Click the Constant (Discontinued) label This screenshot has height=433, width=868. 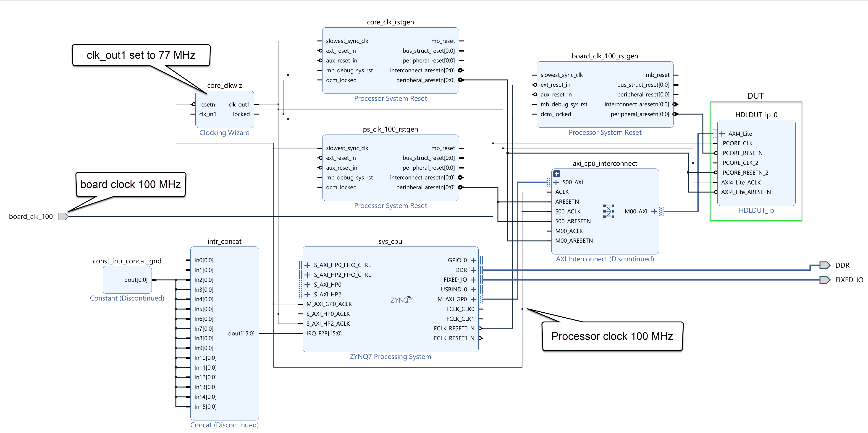[x=127, y=298]
